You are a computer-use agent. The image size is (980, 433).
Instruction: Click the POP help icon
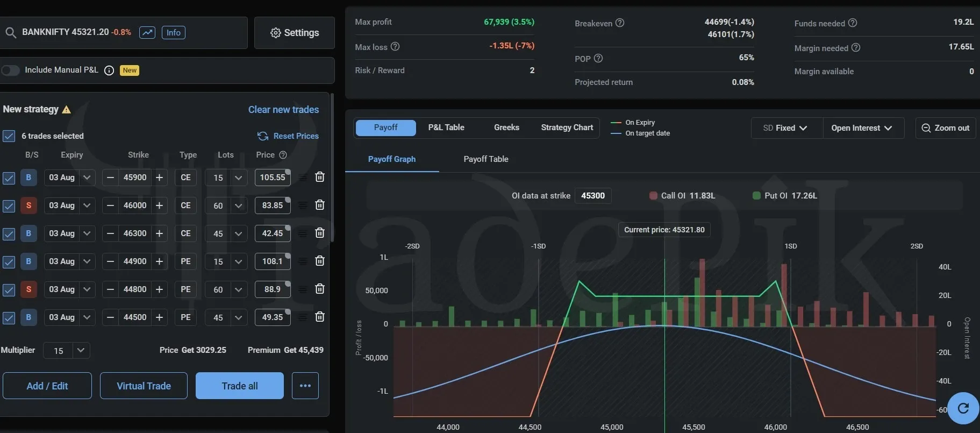598,58
